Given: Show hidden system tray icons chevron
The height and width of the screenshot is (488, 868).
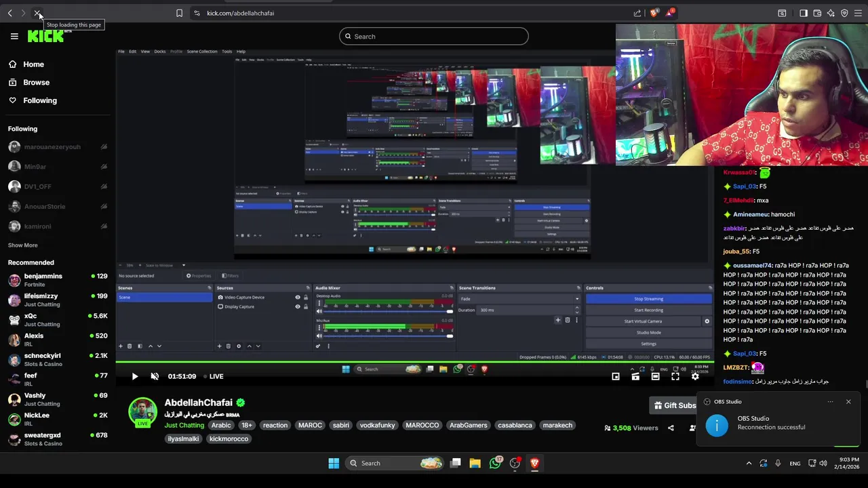Looking at the screenshot, I should coord(749,464).
